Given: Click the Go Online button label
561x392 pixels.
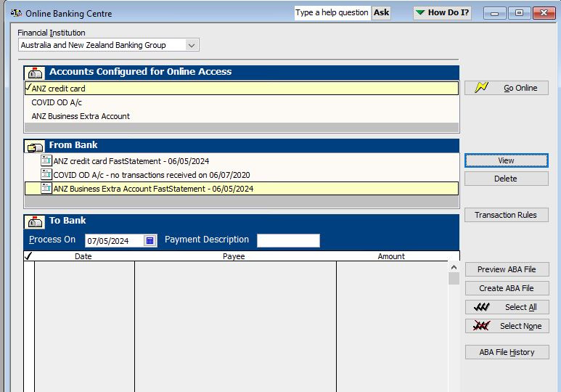Looking at the screenshot, I should [520, 88].
